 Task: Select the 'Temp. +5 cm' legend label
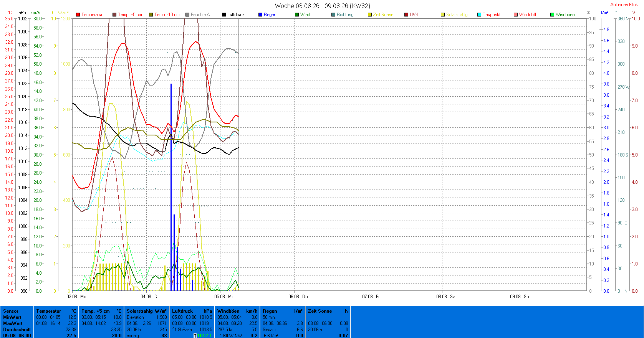130,15
